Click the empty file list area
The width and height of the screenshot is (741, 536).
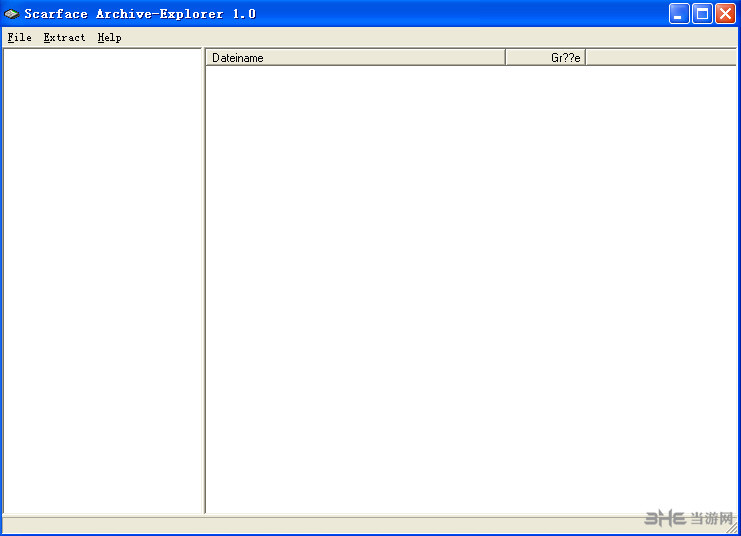click(x=470, y=290)
